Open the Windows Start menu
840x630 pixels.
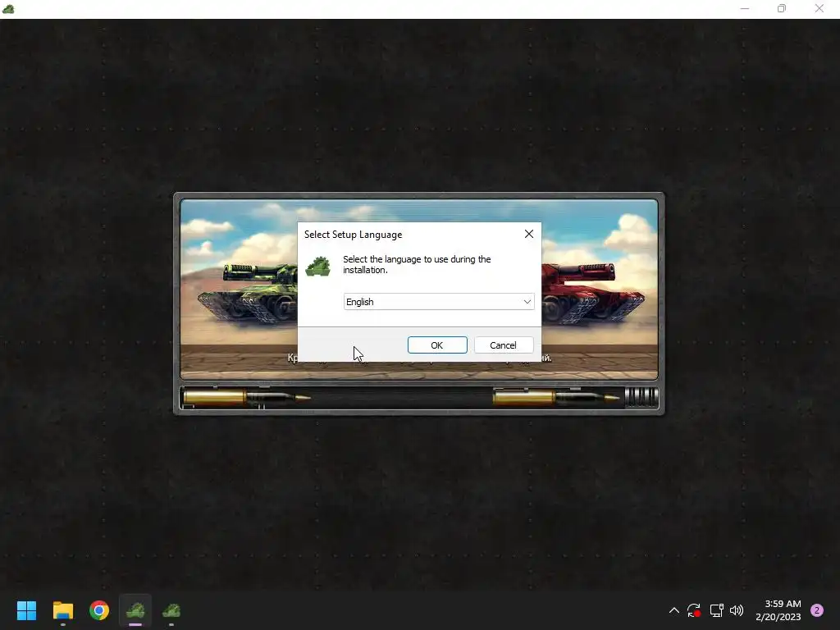point(26,610)
